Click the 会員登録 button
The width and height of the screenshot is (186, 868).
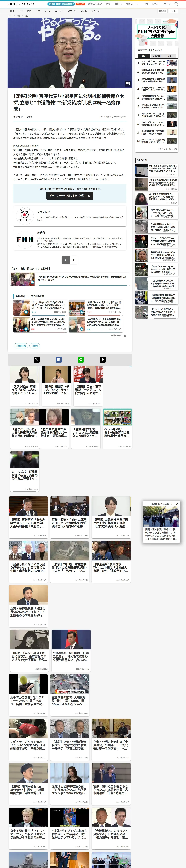[162, 11]
